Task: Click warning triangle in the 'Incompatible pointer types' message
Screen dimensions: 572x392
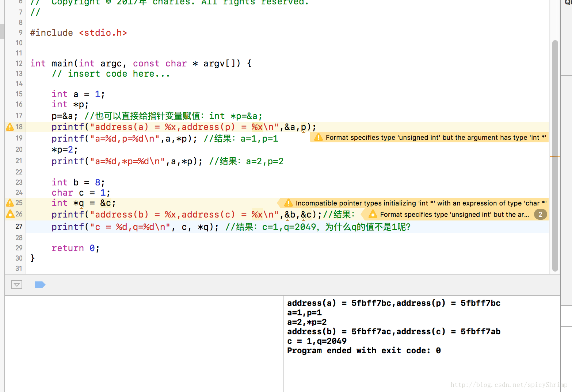Action: pyautogui.click(x=288, y=203)
